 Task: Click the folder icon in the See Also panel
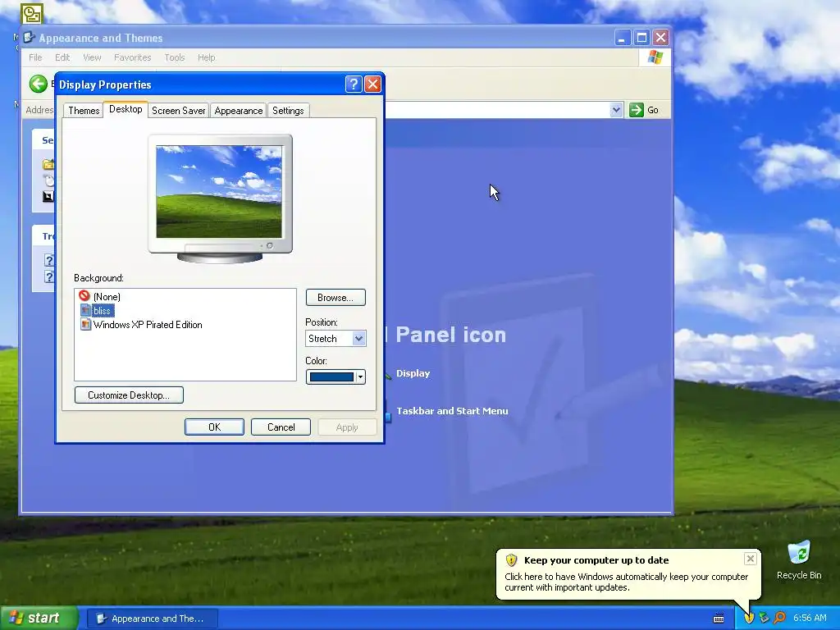(48, 164)
